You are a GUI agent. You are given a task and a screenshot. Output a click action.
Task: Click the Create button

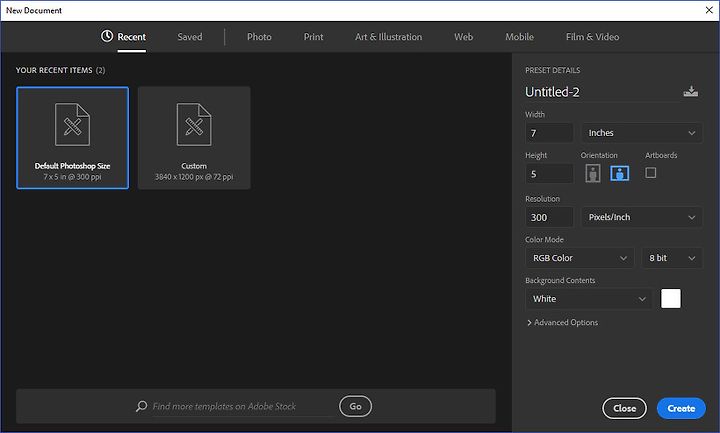click(681, 408)
